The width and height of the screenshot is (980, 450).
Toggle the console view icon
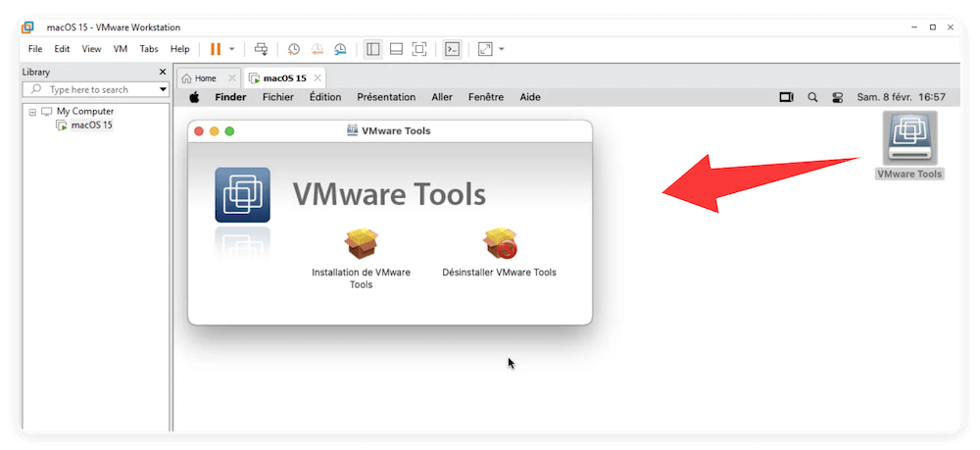452,49
